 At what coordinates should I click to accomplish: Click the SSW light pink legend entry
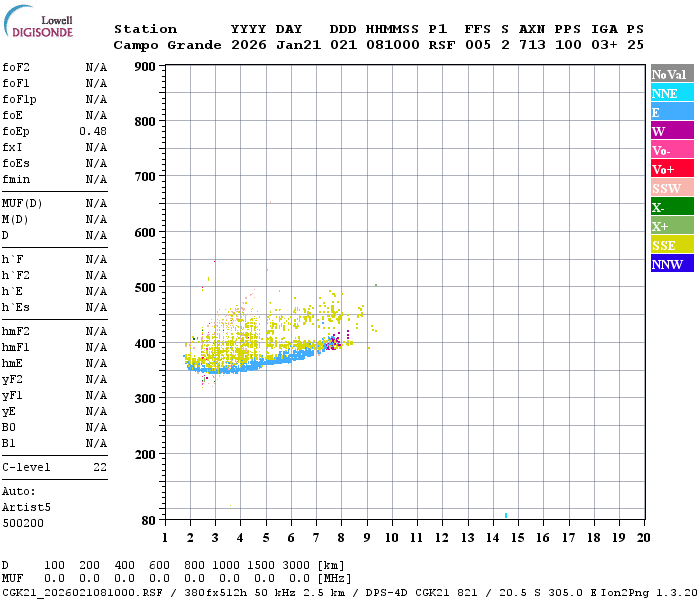(672, 188)
